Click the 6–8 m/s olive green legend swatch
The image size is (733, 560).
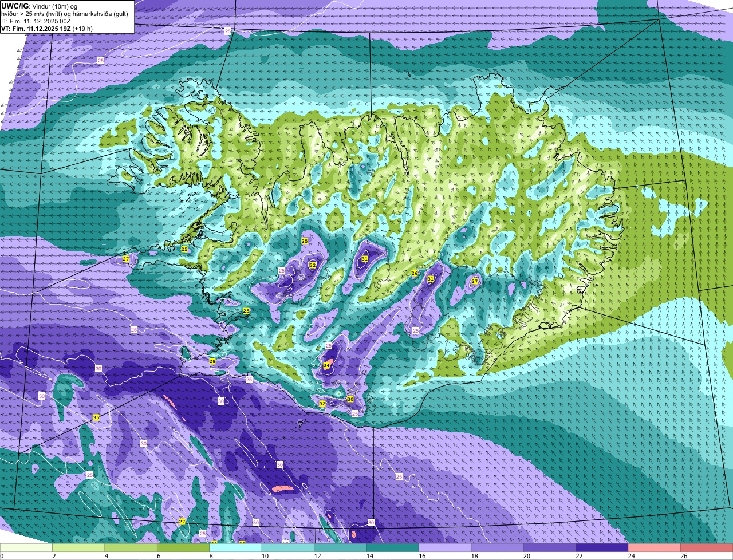(x=184, y=548)
